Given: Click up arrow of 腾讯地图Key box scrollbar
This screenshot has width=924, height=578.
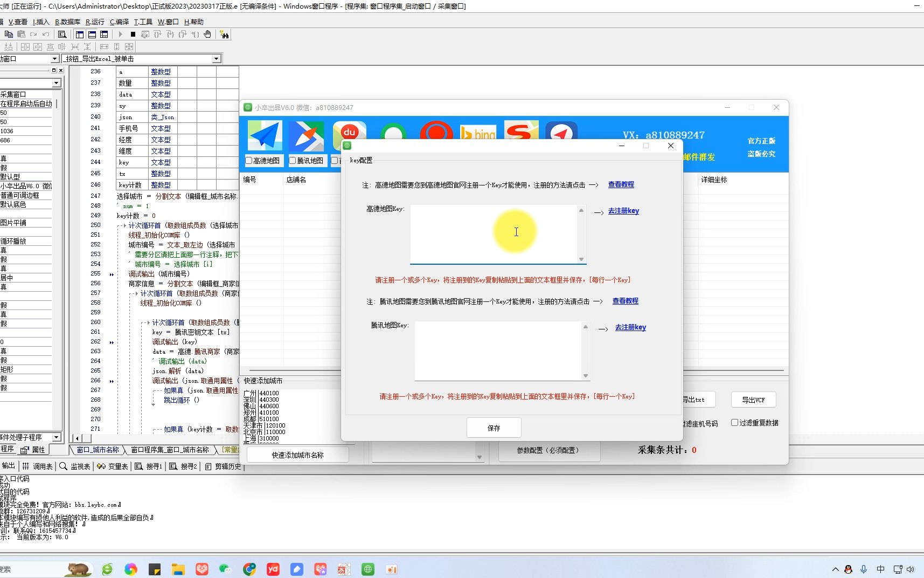Looking at the screenshot, I should pos(586,326).
